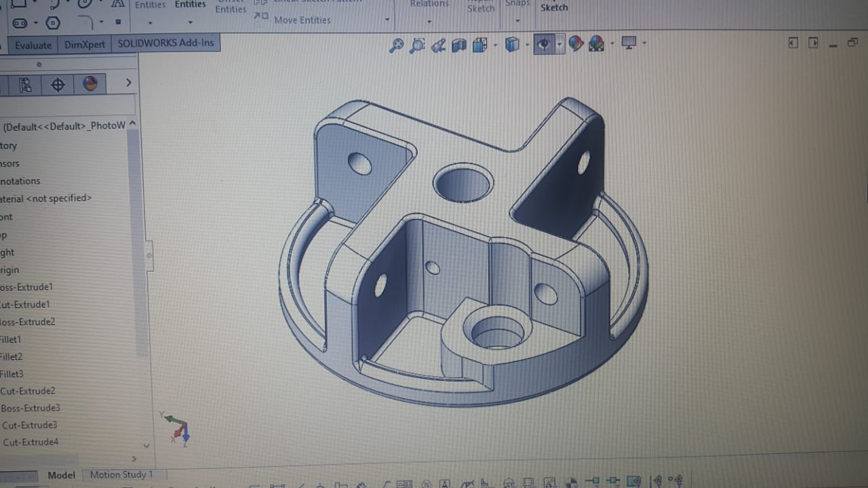This screenshot has width=868, height=488.
Task: Click the View Settings monitor icon
Action: [x=629, y=43]
